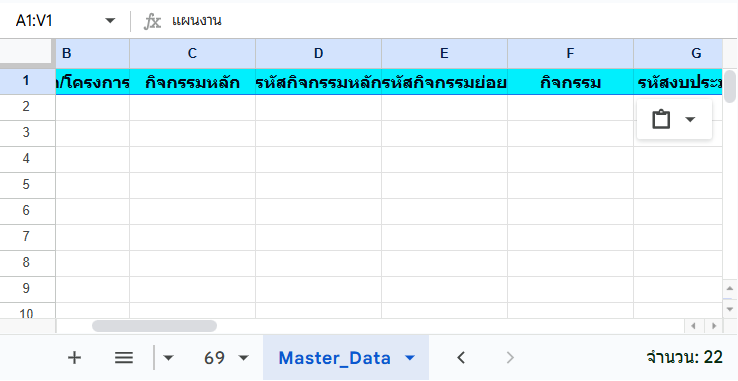Open the Master_Data tab menu arrow
The image size is (738, 381).
[x=410, y=358]
